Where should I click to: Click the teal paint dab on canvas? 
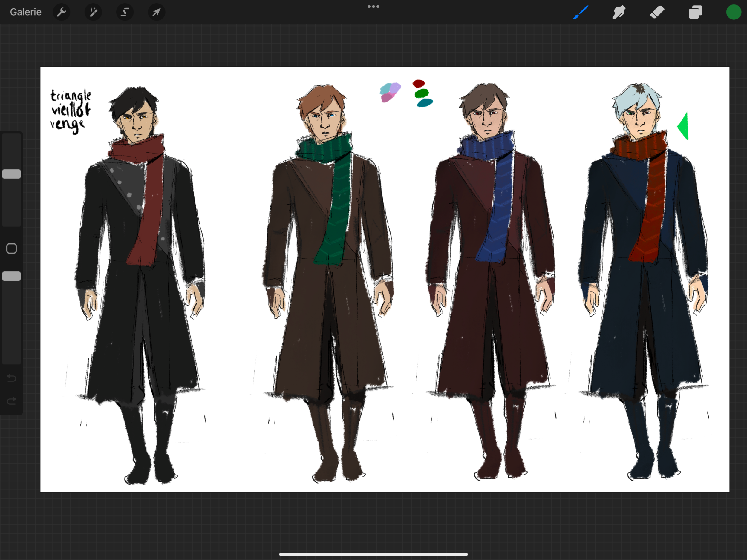click(x=425, y=103)
